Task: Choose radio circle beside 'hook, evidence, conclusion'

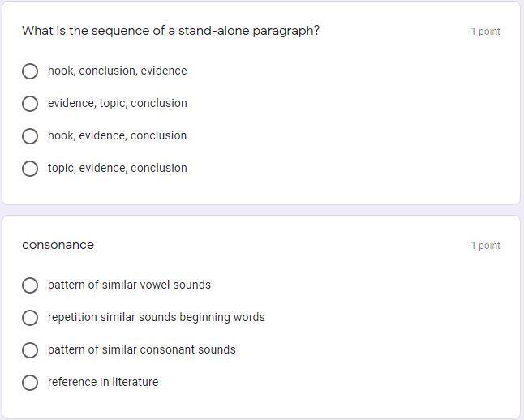Action: point(30,136)
